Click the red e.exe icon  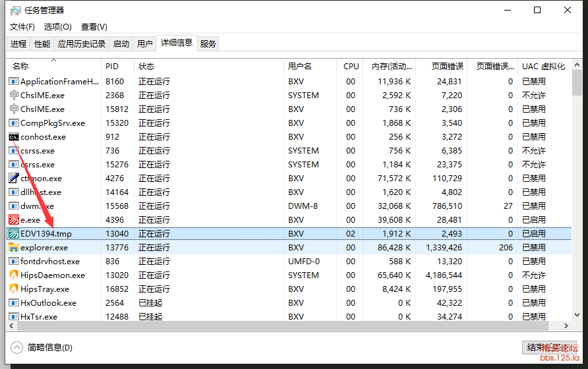(x=14, y=219)
